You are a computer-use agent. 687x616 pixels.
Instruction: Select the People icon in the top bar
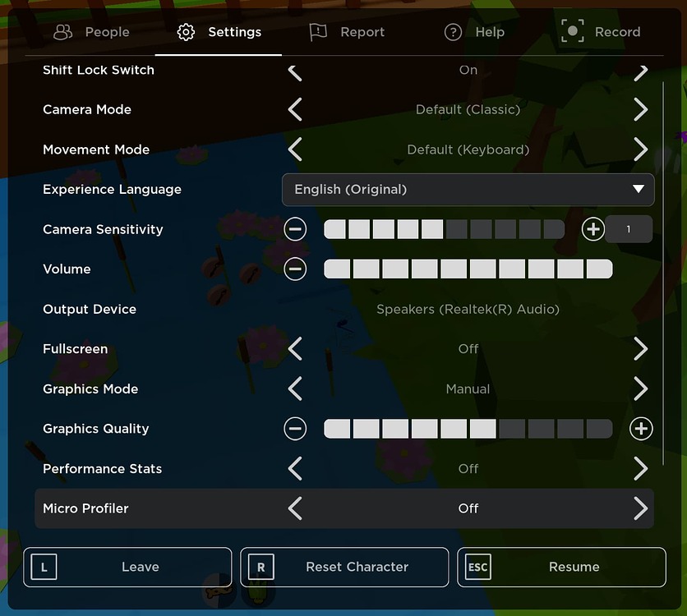pyautogui.click(x=62, y=31)
